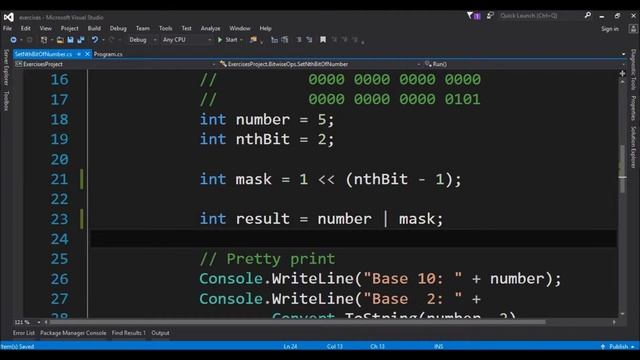640x360 pixels.
Task: Click the Find in Files toolbar icon
Action: point(253,40)
